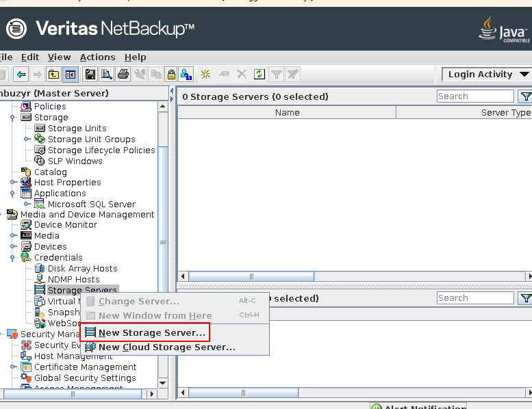Collapse the Applications tree node

[x=12, y=194]
